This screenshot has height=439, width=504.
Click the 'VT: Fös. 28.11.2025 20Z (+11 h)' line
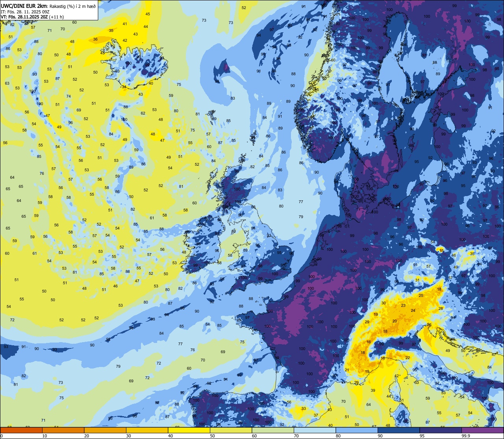click(32, 17)
